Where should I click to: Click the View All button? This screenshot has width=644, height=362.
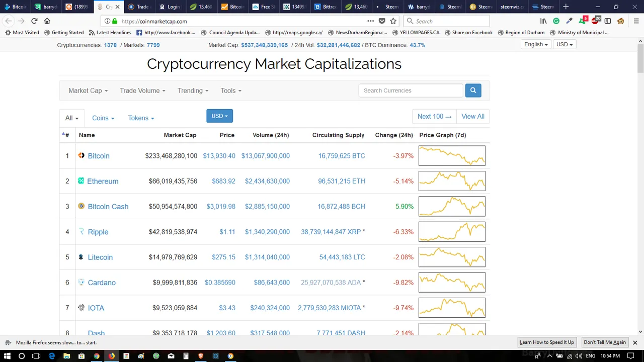[x=473, y=117]
